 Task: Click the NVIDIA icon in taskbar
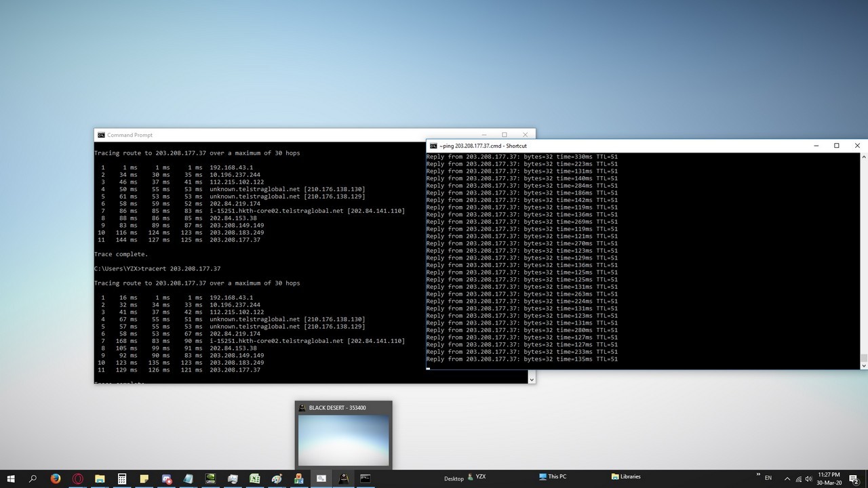[210, 479]
